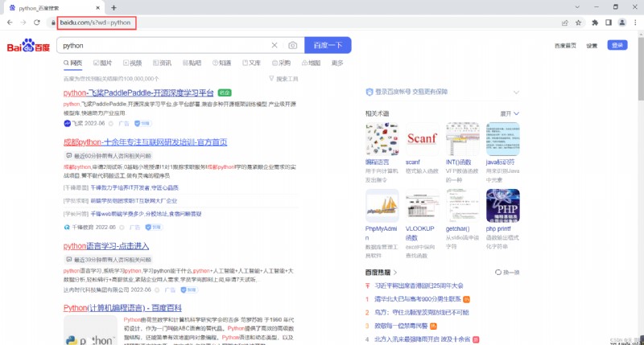Switch to the 贴吧 tab
The width and height of the screenshot is (644, 345).
point(192,64)
